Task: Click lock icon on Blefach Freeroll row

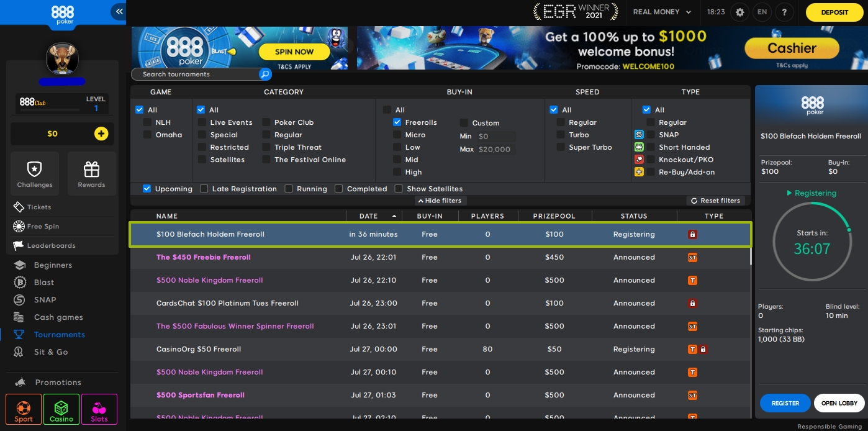Action: coord(692,234)
